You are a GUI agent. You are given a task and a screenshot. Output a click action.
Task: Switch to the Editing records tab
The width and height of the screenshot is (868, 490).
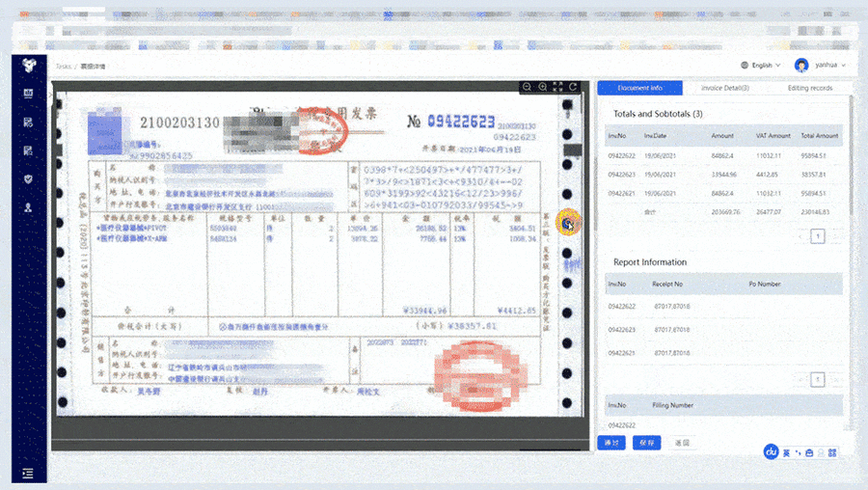[810, 88]
